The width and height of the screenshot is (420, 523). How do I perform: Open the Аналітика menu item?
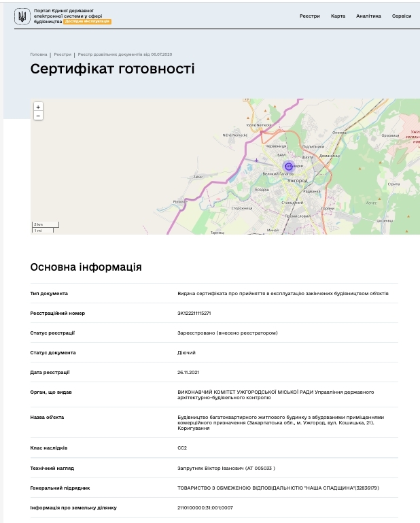(x=368, y=16)
